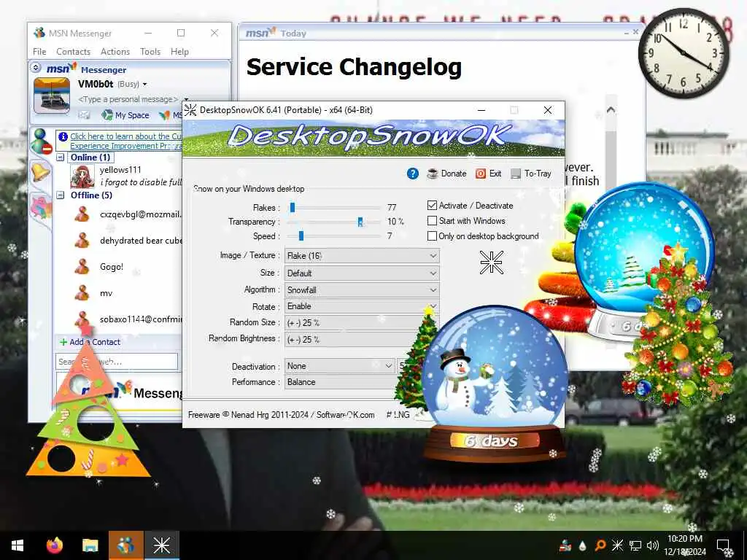Screen dimensions: 747x560
Task: Collapse the Offline (5) group
Action: (61, 195)
